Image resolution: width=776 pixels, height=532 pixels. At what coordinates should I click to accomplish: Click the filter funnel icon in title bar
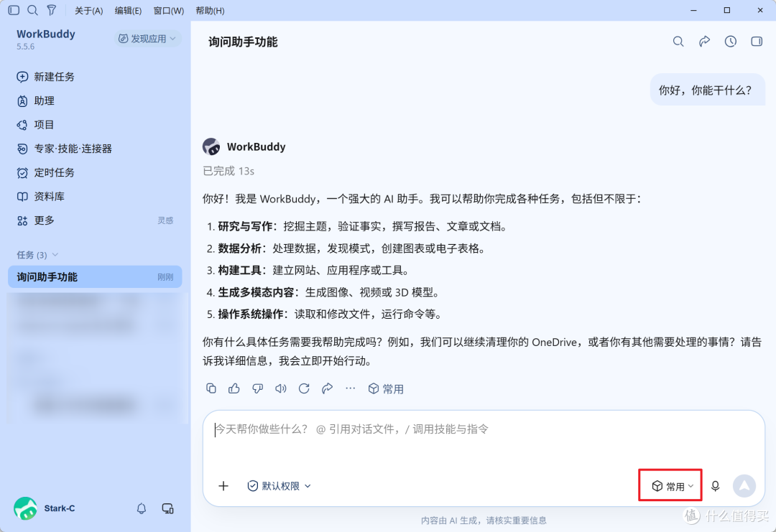point(52,10)
